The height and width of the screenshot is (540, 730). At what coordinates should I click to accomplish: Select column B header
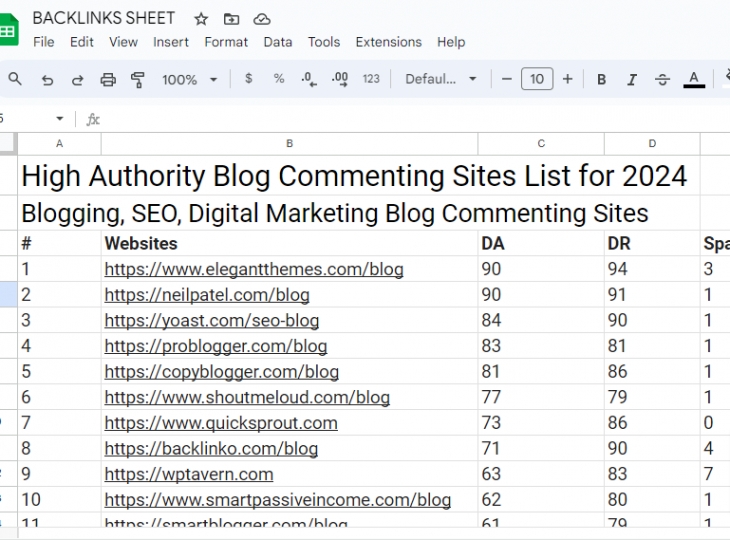(x=290, y=143)
